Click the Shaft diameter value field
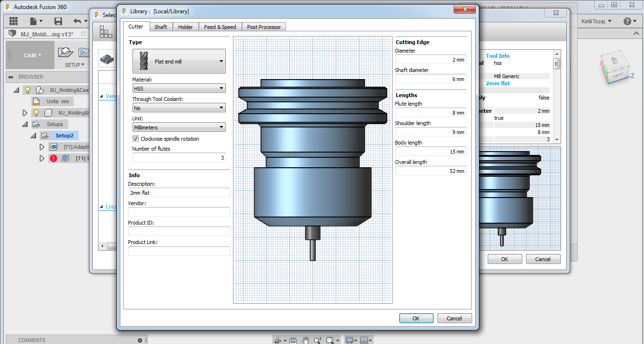The image size is (644, 344). pos(431,79)
